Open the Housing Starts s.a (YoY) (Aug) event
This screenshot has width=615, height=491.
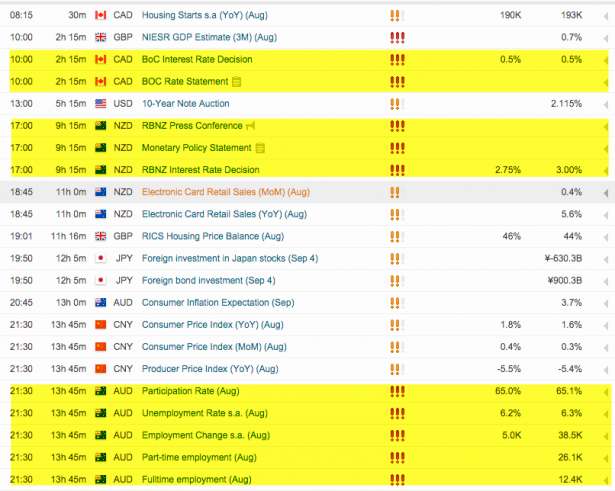(x=205, y=15)
